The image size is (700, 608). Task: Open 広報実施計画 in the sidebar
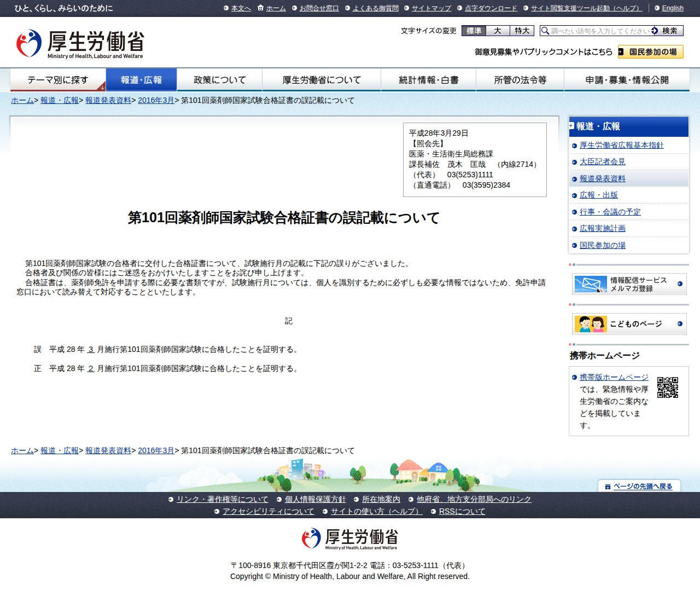coord(603,228)
